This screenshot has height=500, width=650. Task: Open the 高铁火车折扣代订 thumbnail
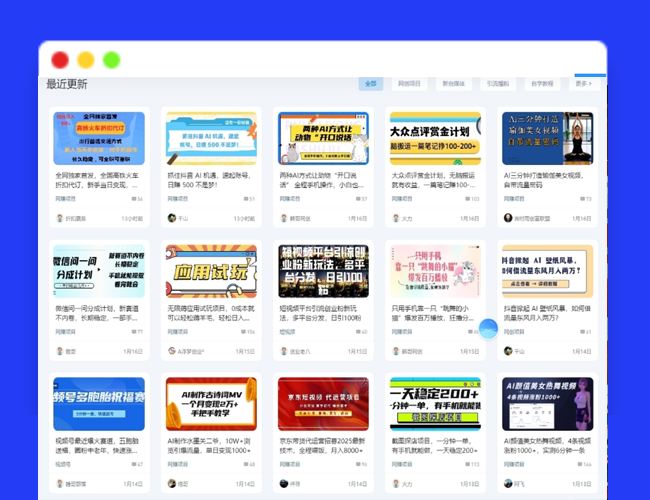point(99,138)
